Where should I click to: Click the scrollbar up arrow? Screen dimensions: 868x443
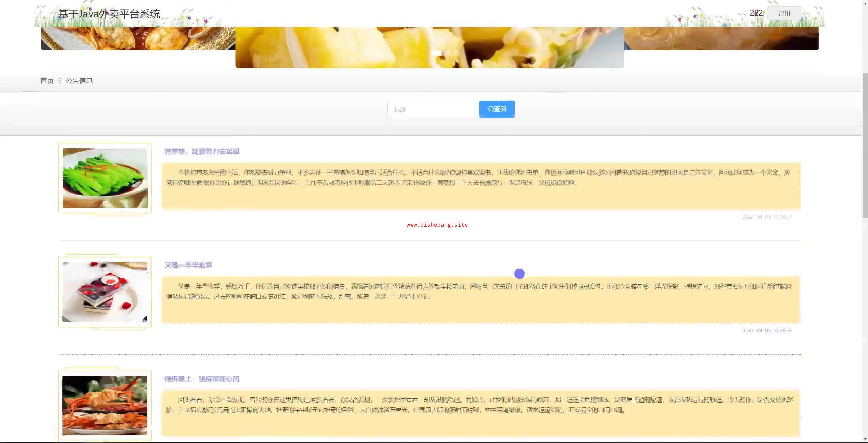[x=865, y=3]
